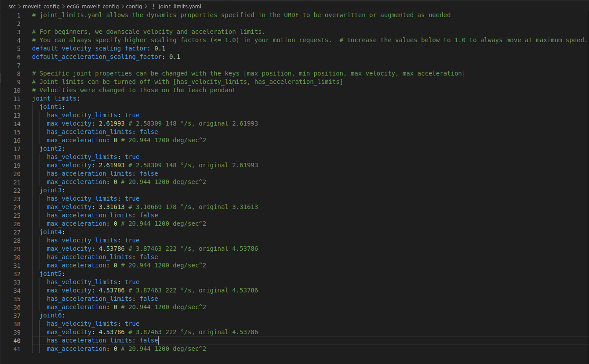Click joint5's max_velocity value on line 34

coord(112,291)
